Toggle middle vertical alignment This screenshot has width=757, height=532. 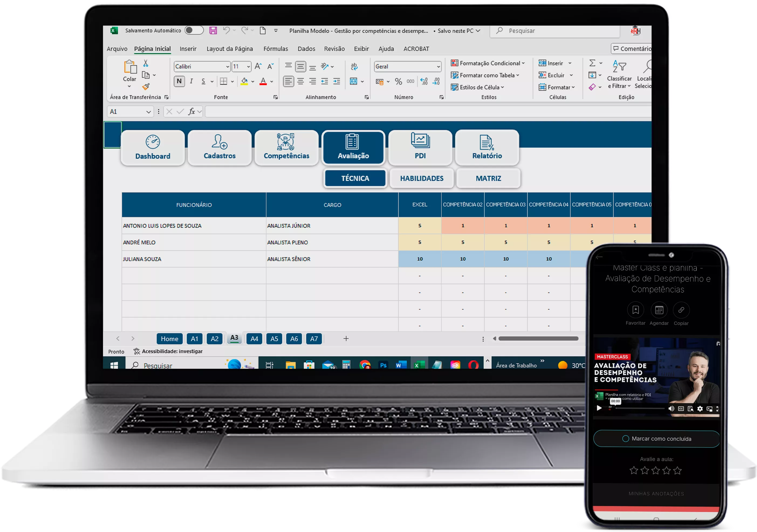300,66
